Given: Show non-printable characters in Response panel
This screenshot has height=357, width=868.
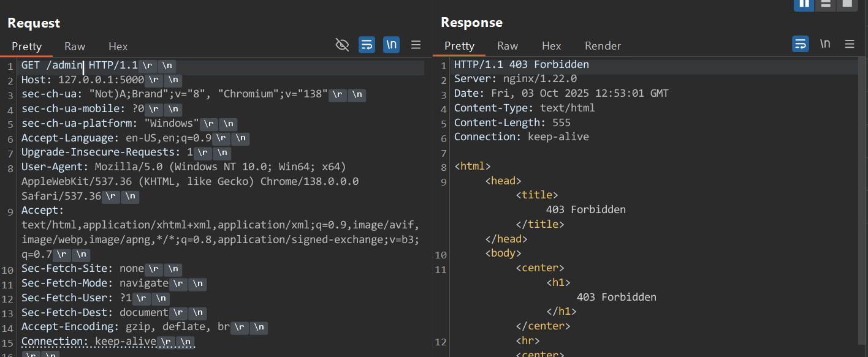Looking at the screenshot, I should pyautogui.click(x=825, y=44).
